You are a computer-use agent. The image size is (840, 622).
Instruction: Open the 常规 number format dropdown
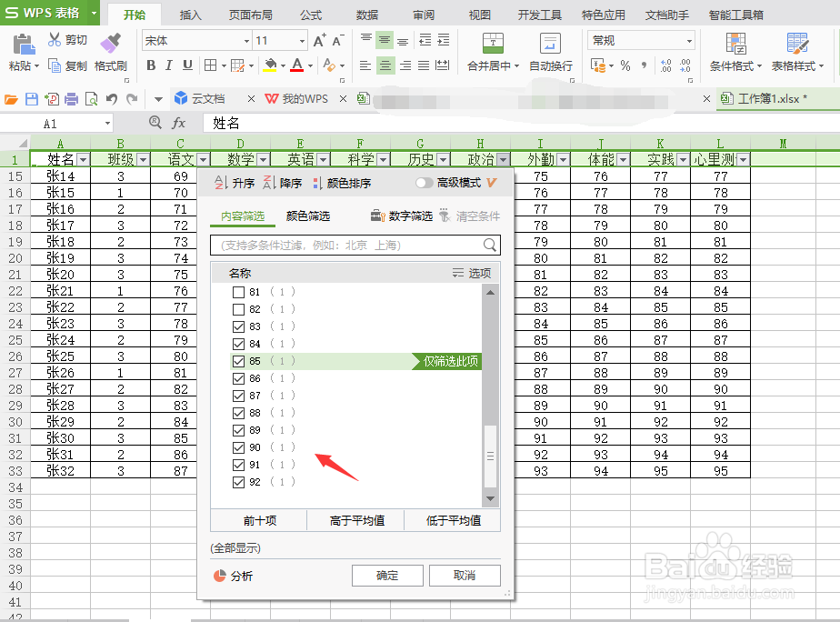tap(691, 40)
